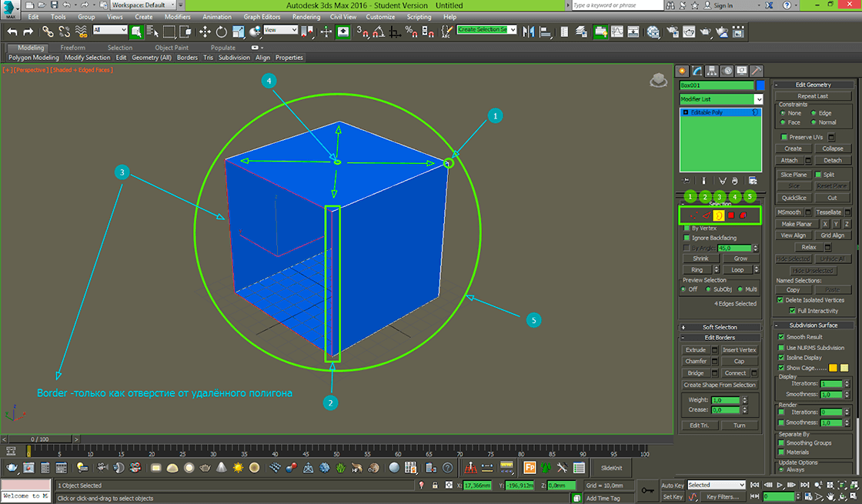Open the Modify command panel tab
This screenshot has width=862, height=504.
point(697,71)
